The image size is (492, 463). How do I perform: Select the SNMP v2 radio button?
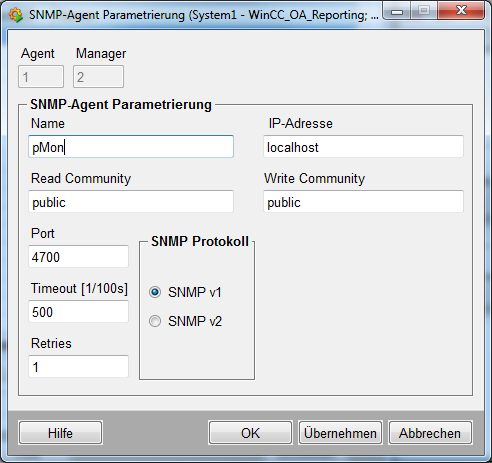pos(155,321)
